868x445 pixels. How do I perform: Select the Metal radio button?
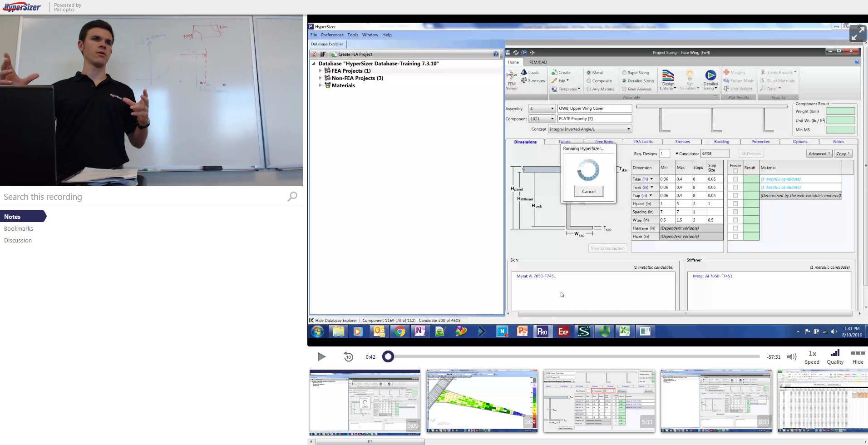589,73
